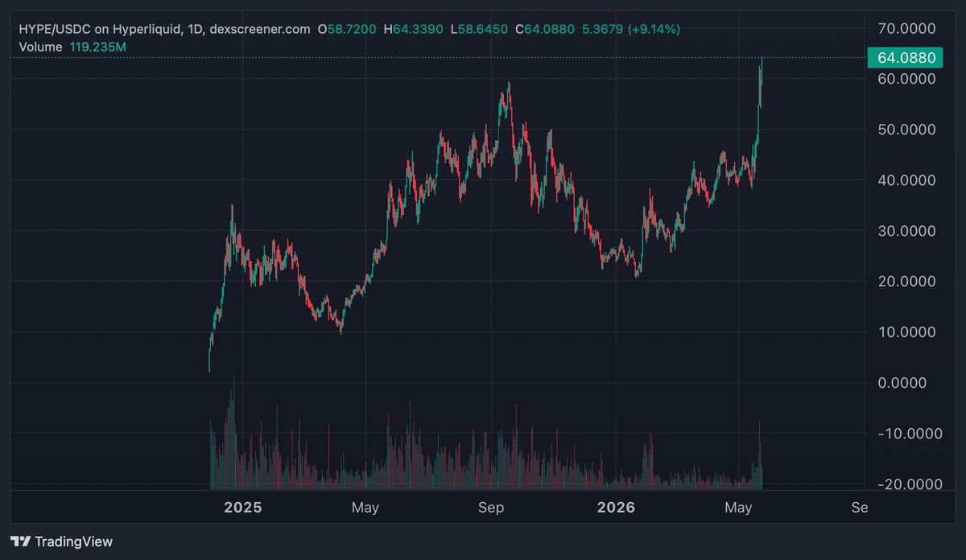Click the 10.0000 price axis label
Image resolution: width=966 pixels, height=560 pixels.
906,332
